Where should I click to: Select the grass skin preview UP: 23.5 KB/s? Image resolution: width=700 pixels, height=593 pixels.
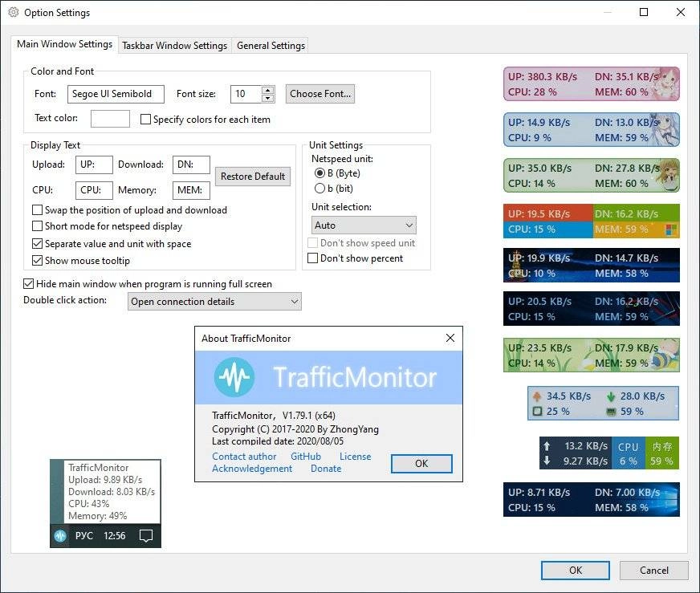(591, 355)
